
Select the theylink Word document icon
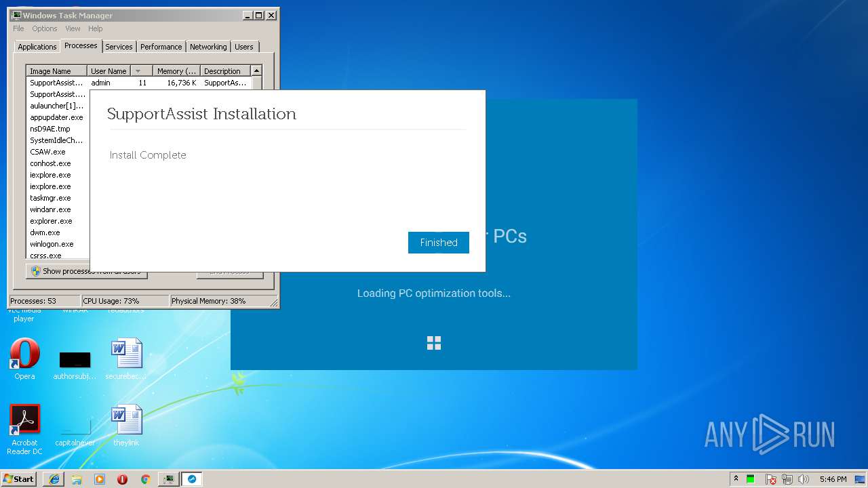(126, 425)
